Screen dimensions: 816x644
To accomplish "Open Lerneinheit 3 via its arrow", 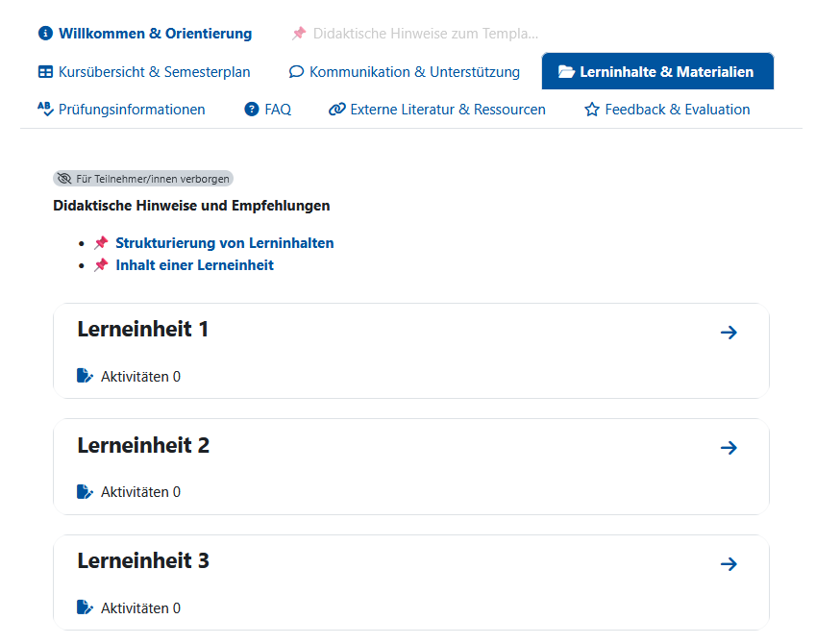I will click(x=729, y=563).
